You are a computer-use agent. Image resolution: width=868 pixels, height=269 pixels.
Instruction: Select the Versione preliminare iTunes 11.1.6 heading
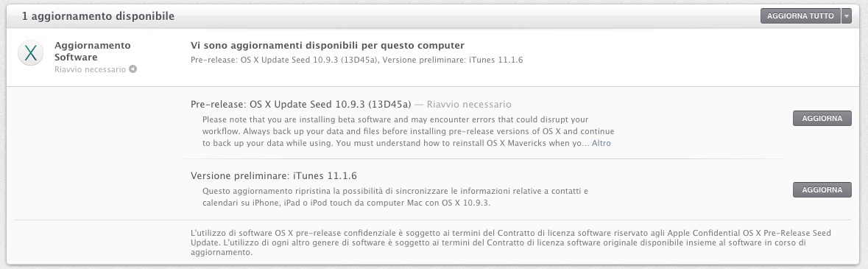(273, 176)
